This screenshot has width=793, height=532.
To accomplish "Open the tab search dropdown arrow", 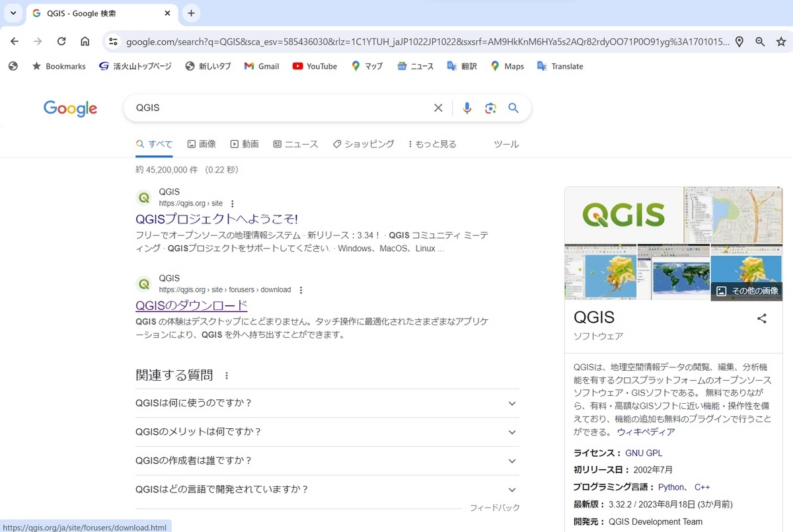I will coord(13,13).
